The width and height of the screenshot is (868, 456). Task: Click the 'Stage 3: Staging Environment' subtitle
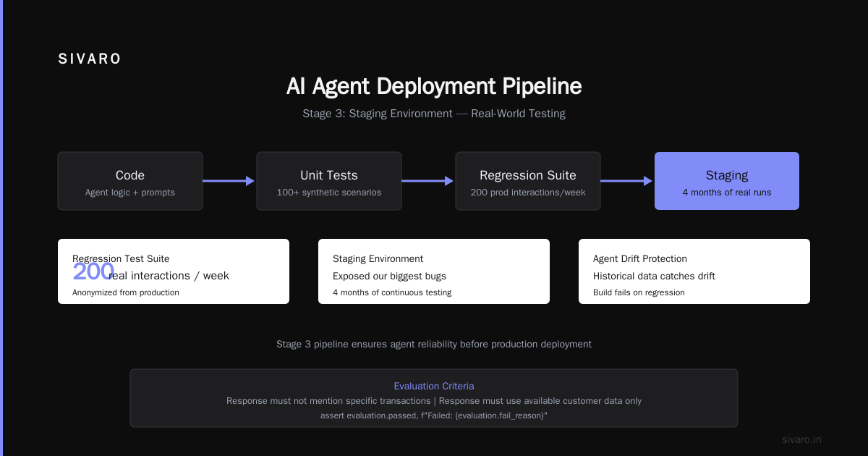pos(434,114)
